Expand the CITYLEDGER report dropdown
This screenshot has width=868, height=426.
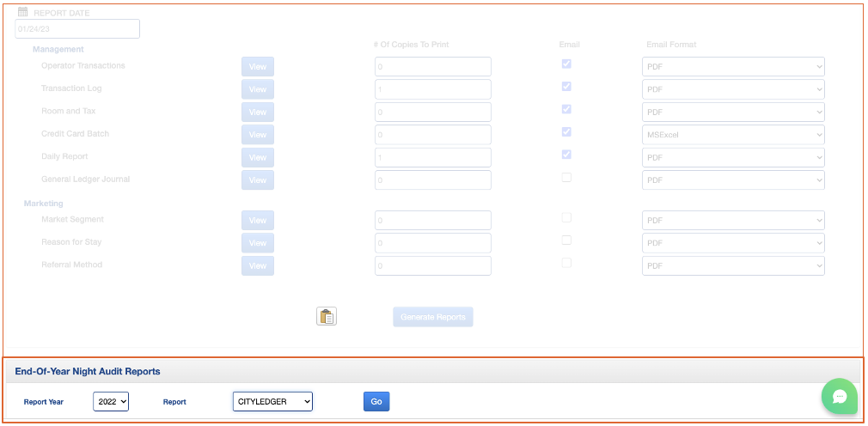[x=272, y=401]
